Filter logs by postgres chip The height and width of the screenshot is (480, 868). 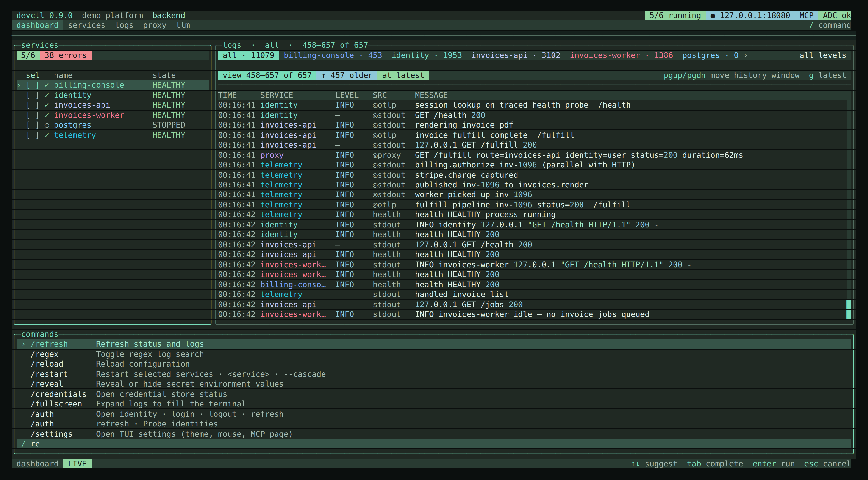(710, 55)
